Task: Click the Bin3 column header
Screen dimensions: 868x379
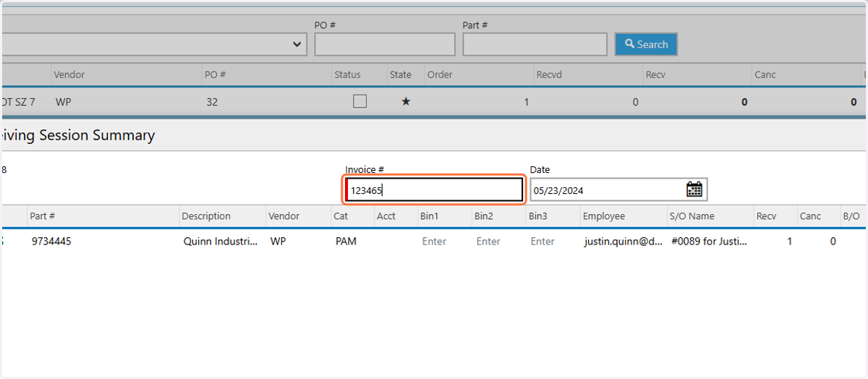Action: (538, 216)
